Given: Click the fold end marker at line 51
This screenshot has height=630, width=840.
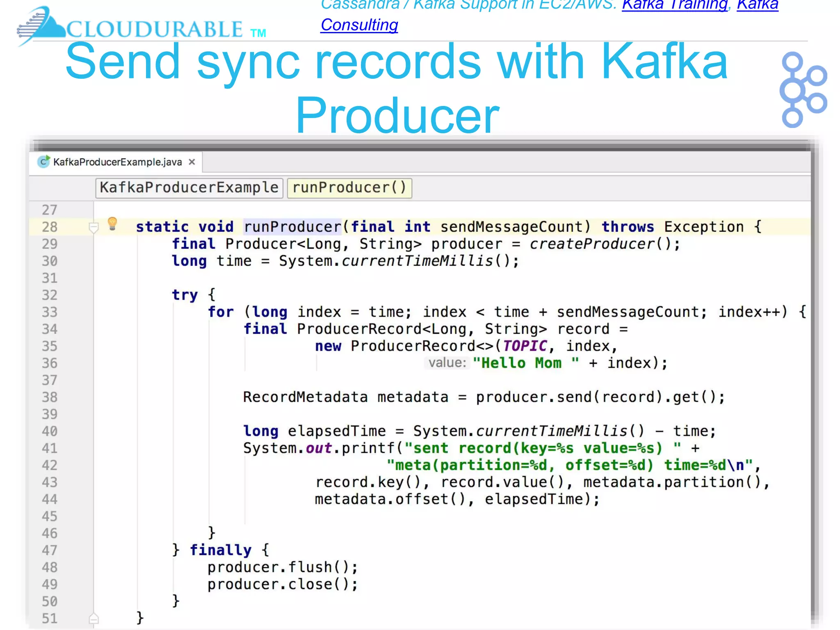Looking at the screenshot, I should pos(94,618).
